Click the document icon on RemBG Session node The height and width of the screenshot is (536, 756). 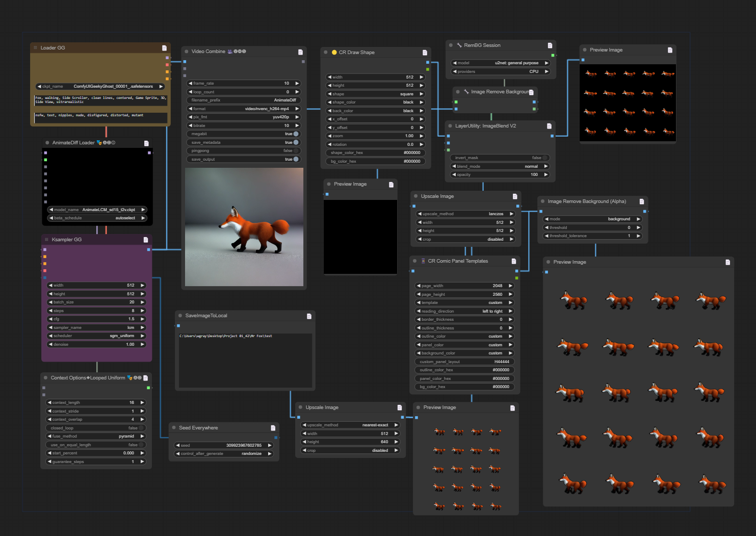550,45
